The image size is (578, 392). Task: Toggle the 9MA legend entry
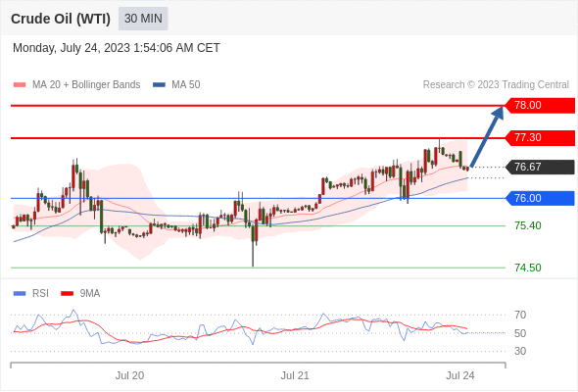(x=80, y=294)
